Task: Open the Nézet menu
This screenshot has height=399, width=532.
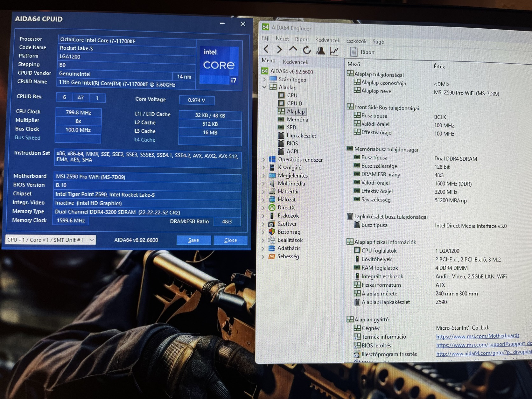Action: point(282,39)
